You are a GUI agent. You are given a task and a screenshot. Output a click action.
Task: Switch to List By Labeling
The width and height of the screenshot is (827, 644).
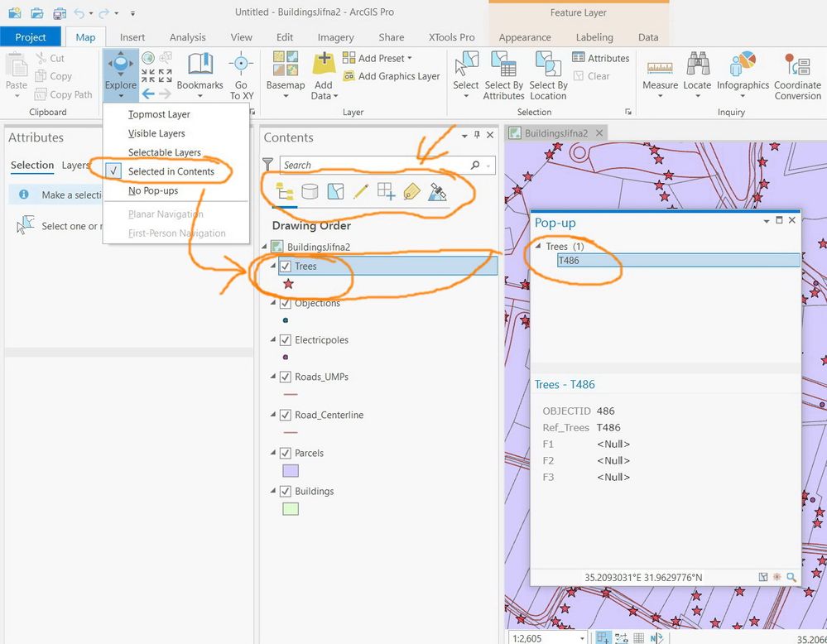coord(411,191)
